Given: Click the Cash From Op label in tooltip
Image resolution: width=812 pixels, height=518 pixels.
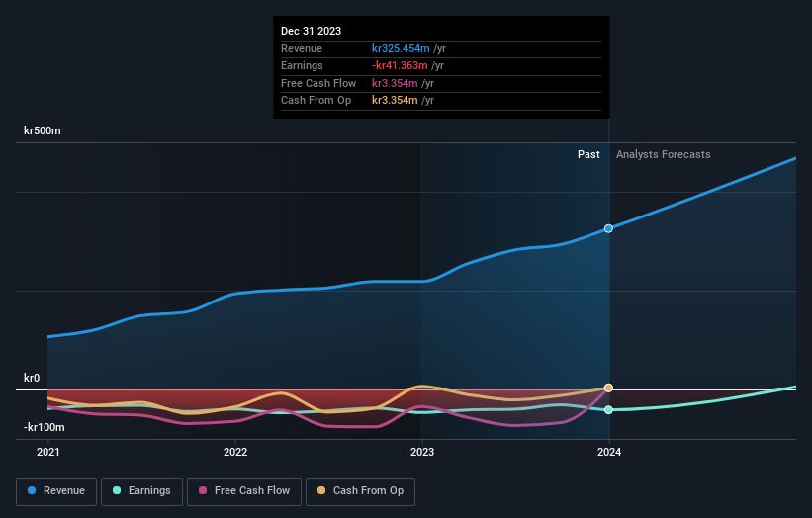Looking at the screenshot, I should 316,101.
